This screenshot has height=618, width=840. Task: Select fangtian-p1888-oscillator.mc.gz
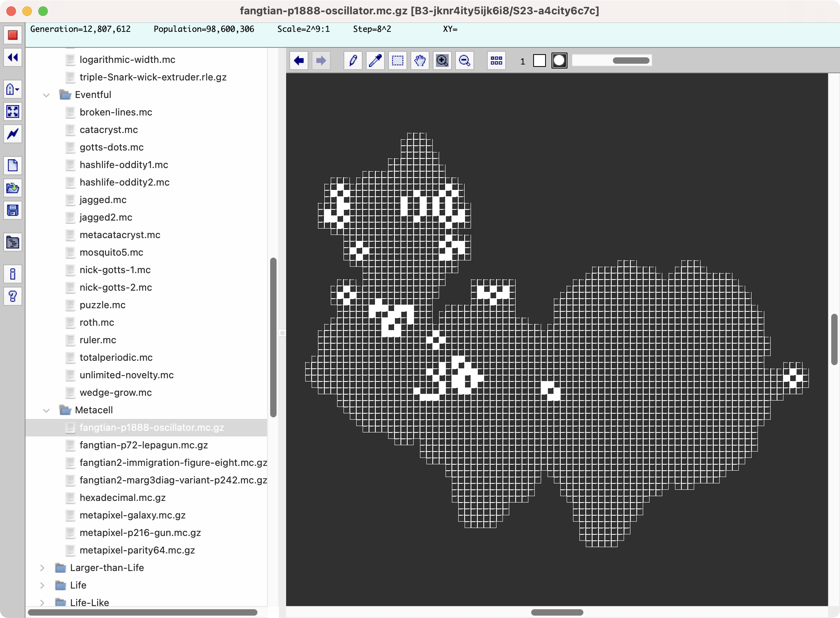pyautogui.click(x=151, y=428)
